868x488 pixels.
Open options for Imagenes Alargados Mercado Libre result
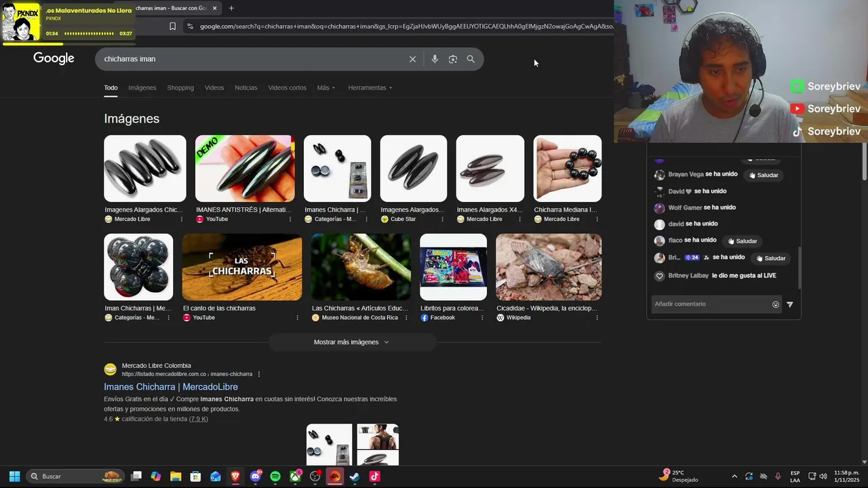click(x=181, y=219)
